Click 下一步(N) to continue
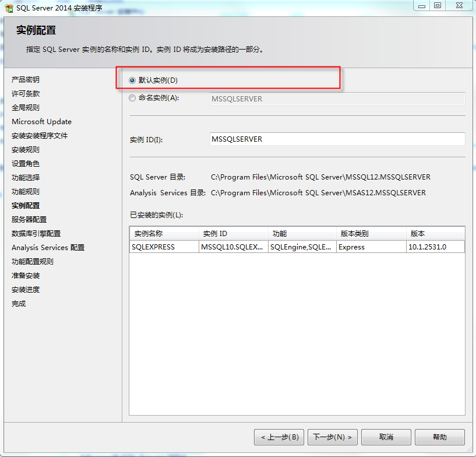This screenshot has height=457, width=476. (x=333, y=437)
